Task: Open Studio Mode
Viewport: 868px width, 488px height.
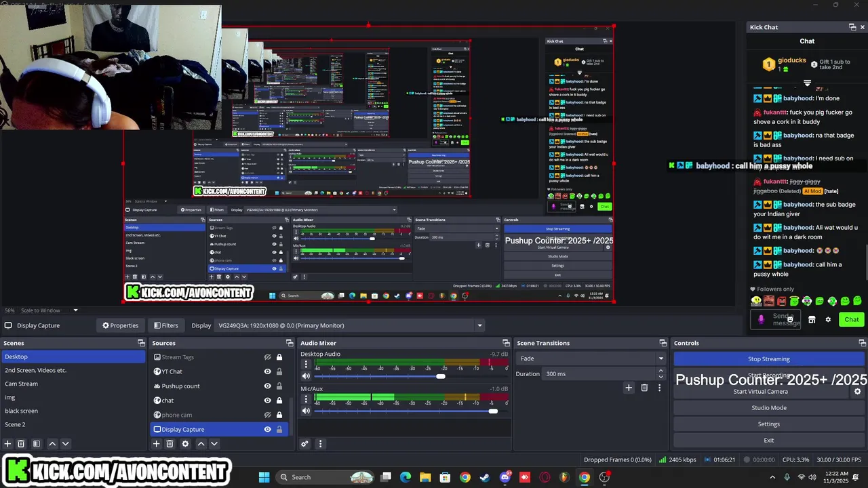Action: (769, 407)
